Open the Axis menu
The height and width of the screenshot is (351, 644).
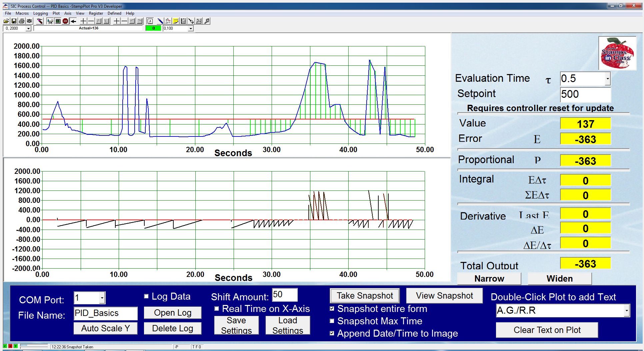click(68, 13)
